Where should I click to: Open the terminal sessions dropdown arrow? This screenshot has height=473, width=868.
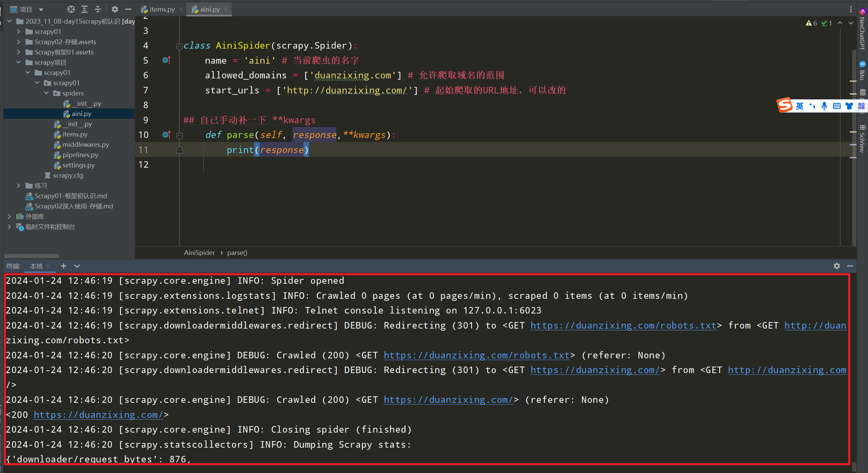[x=77, y=266]
